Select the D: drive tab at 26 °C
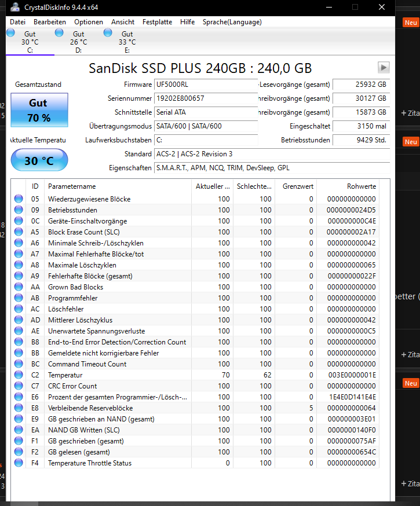This screenshot has width=420, height=506. click(x=78, y=42)
